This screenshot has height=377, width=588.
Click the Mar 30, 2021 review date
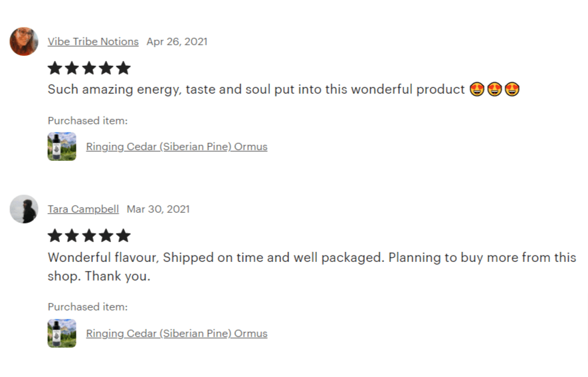click(x=158, y=209)
